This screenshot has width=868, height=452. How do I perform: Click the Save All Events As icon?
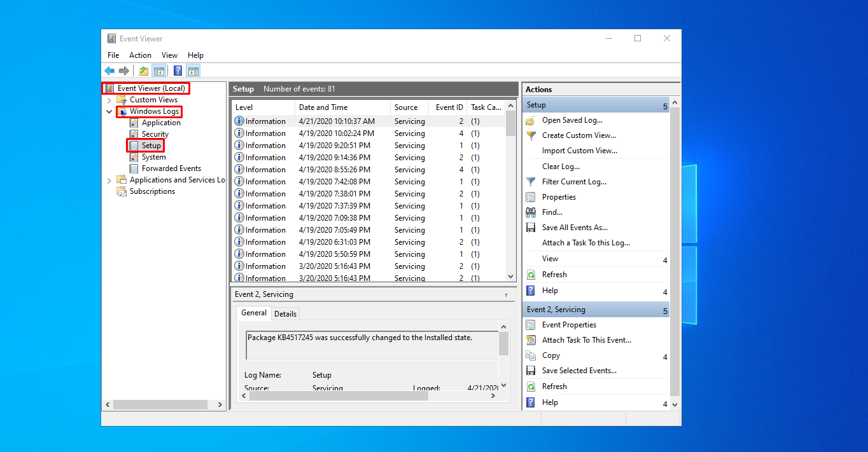(x=531, y=228)
